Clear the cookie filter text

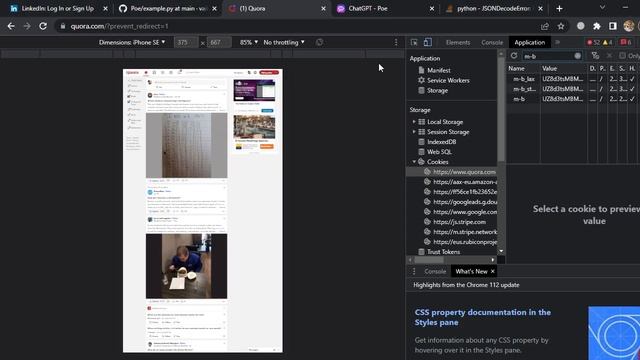[578, 56]
